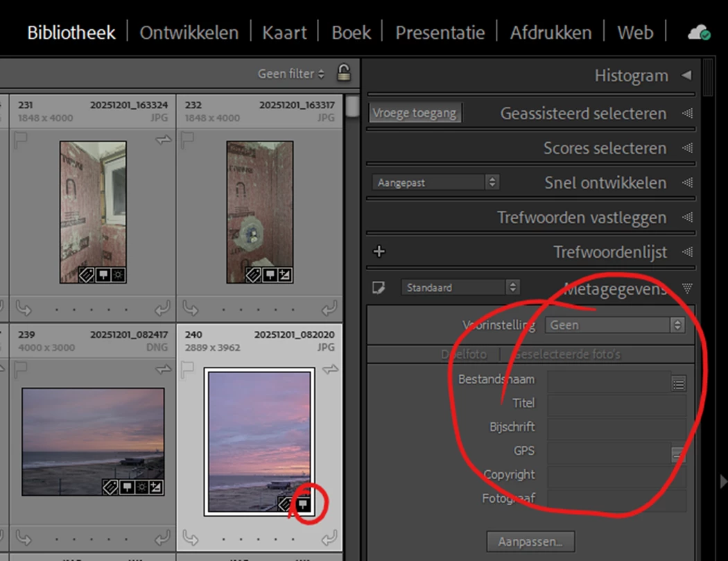The image size is (728, 561).
Task: Expand the Trefwoorden vastleggen panel
Action: 688,217
